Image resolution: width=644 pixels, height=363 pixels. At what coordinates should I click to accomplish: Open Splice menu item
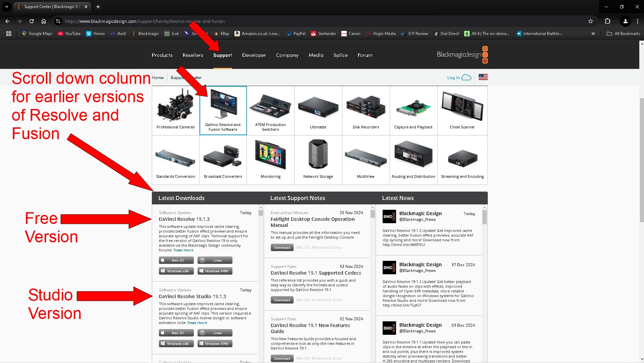[x=340, y=55]
